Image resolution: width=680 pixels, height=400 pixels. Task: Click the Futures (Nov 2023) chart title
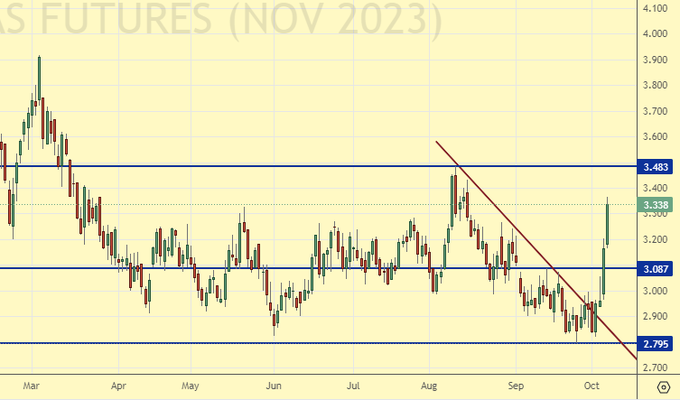tap(220, 18)
